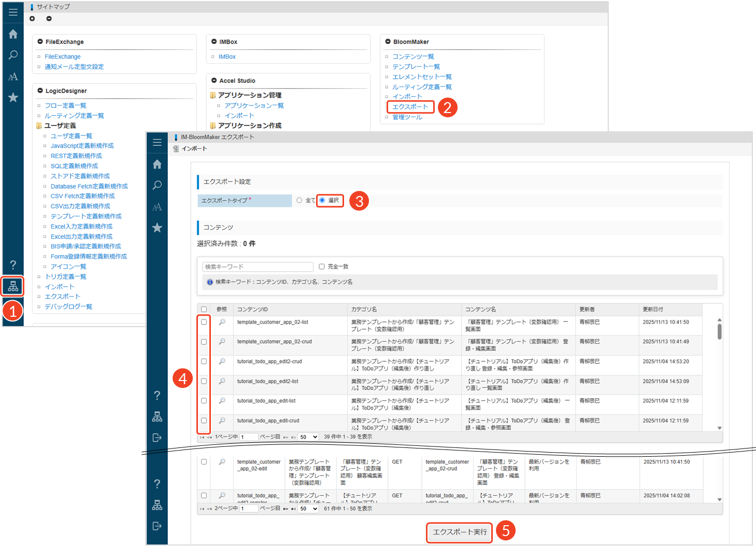
Task: View details icon for template_customer_app_02-list row
Action: [x=222, y=322]
